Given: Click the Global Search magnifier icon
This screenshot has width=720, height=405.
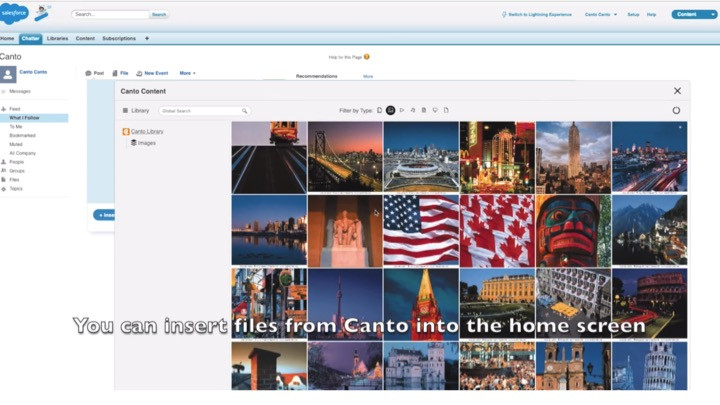Looking at the screenshot, I should [x=244, y=111].
